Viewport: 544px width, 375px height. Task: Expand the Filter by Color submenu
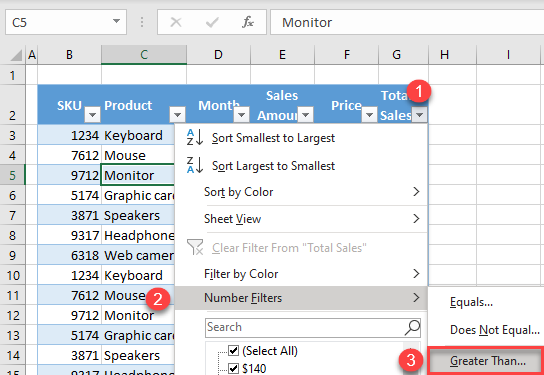(301, 274)
